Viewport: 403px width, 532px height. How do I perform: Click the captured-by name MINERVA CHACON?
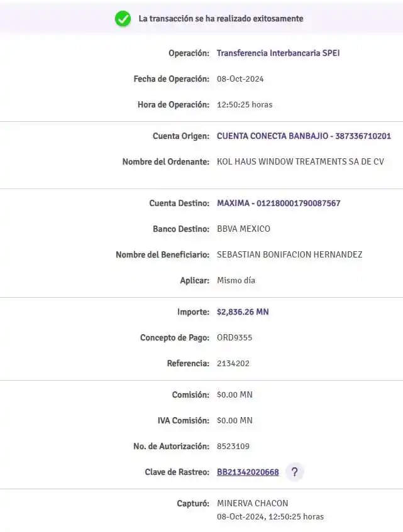252,504
